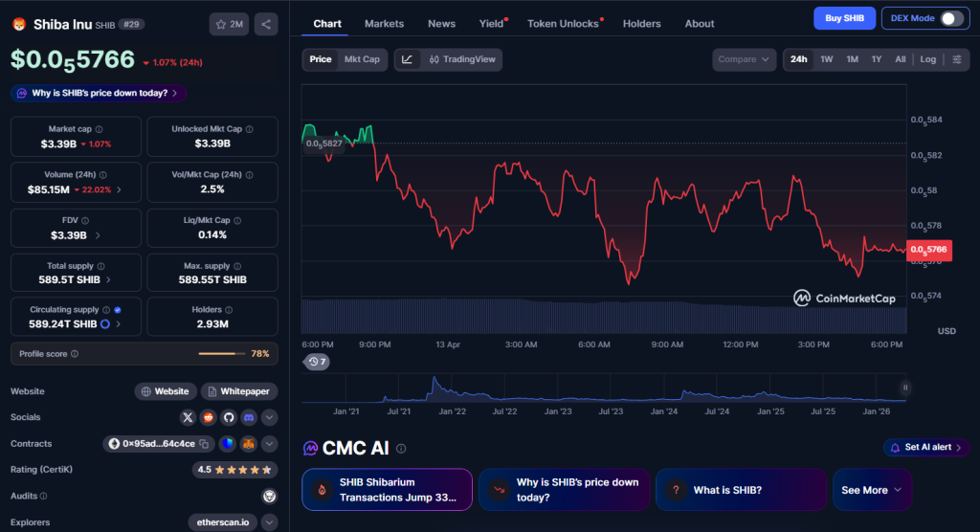Open the GitHub repository icon
Image resolution: width=980 pixels, height=532 pixels.
[229, 417]
